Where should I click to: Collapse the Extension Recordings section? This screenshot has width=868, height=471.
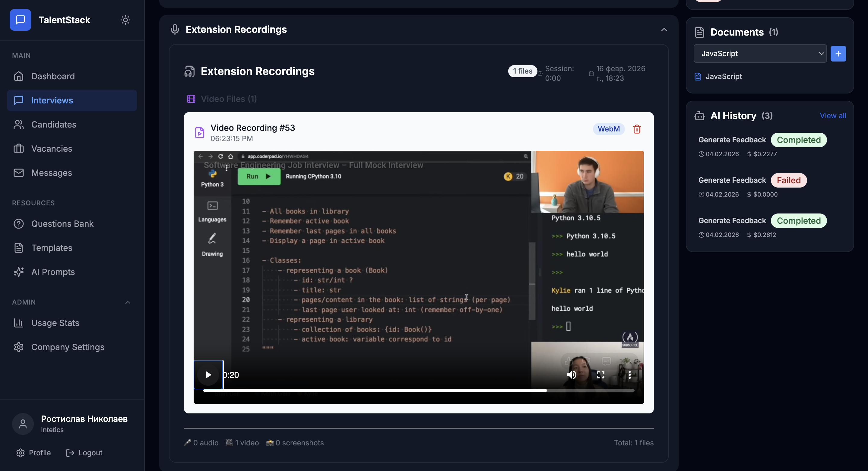click(x=664, y=30)
